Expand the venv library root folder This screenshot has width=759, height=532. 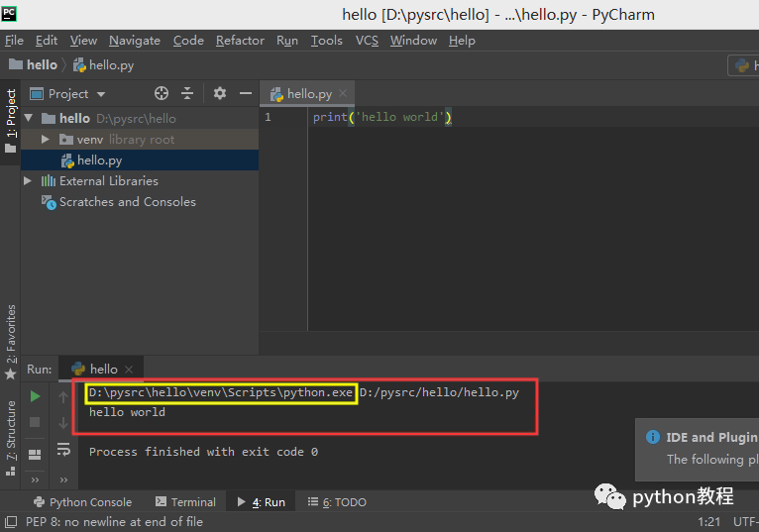46,140
